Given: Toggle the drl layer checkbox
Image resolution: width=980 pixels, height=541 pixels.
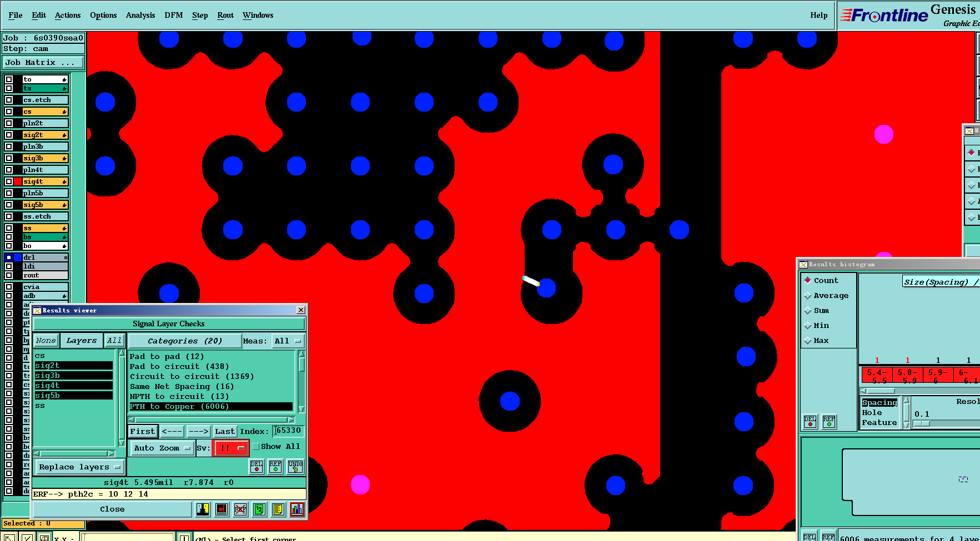Looking at the screenshot, I should pos(9,257).
